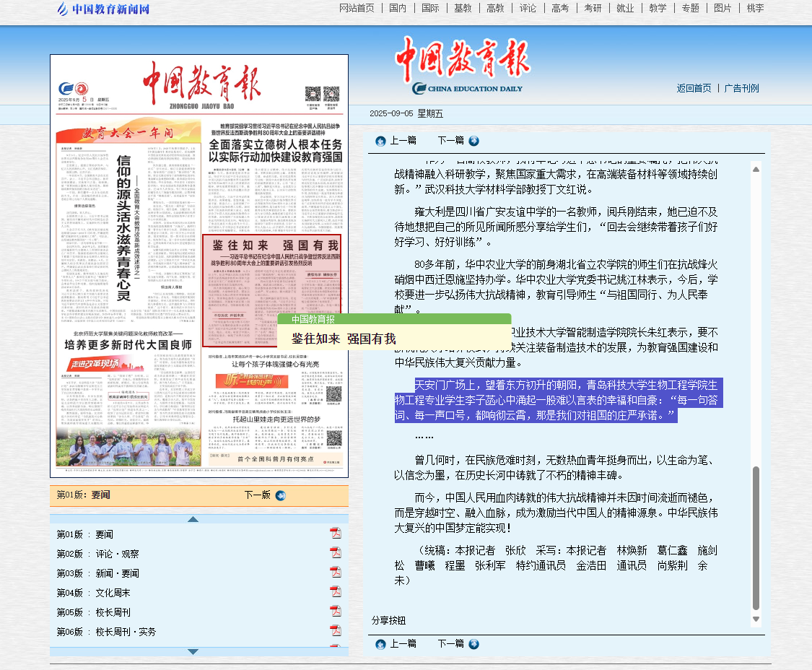Image resolution: width=812 pixels, height=670 pixels.
Task: Click PDF icon for 第05版 校长周刊
Action: [336, 612]
